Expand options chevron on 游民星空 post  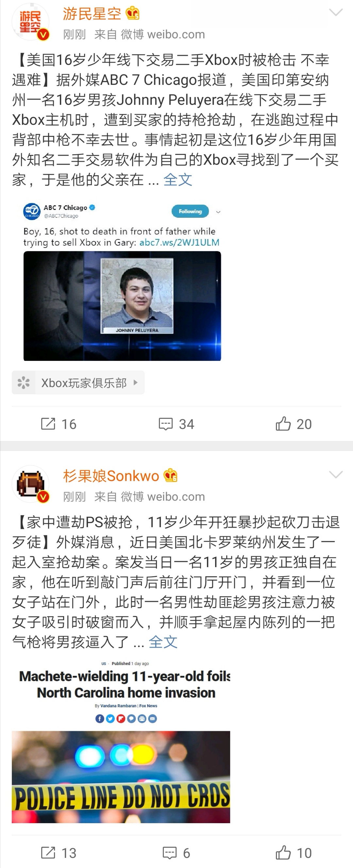pyautogui.click(x=335, y=13)
